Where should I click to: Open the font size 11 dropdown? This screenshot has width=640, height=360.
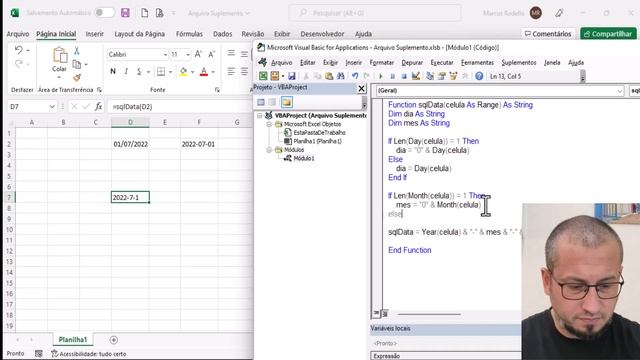pos(188,55)
